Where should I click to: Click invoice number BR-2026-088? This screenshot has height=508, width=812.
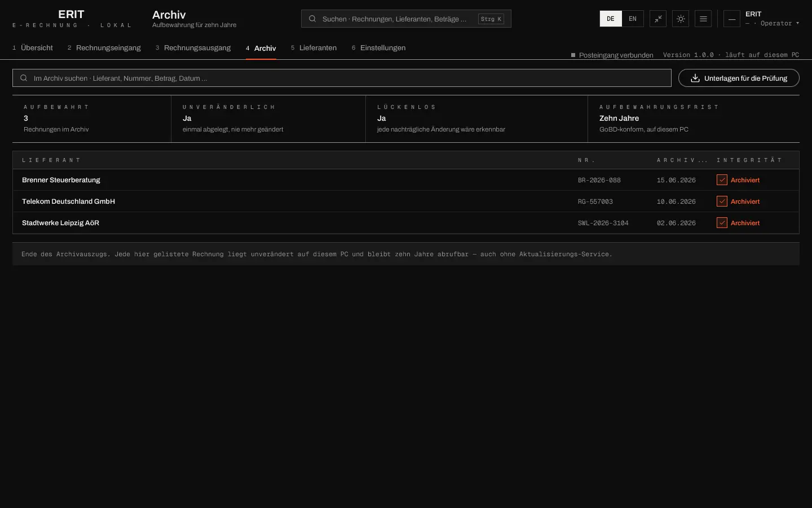tap(599, 180)
